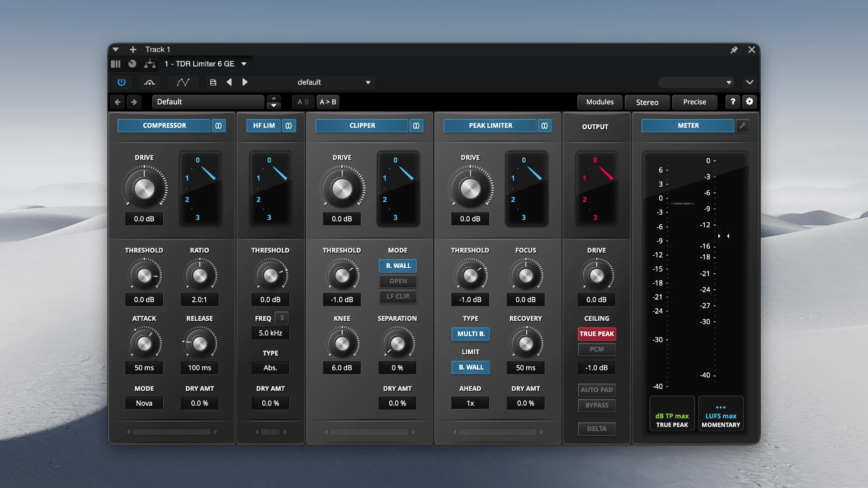Select the PCM ceiling button
Image resolution: width=868 pixels, height=488 pixels.
click(597, 349)
